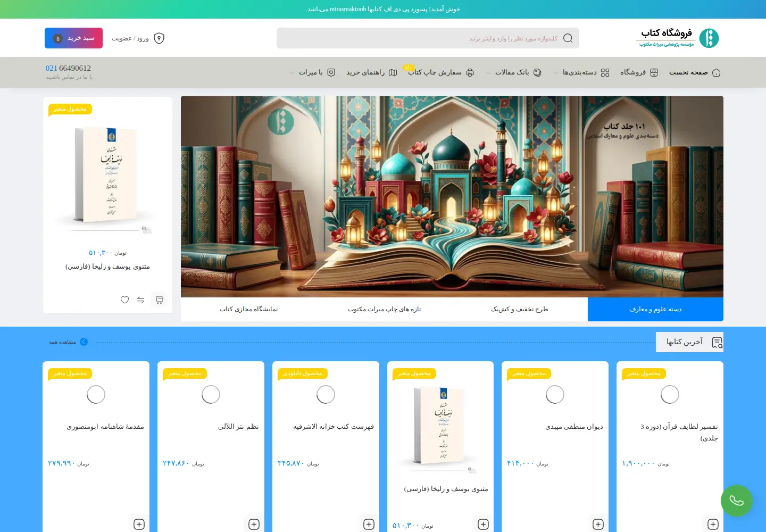The width and height of the screenshot is (766, 532).
Task: Open تفسیر لطایف قرآن book title
Action: 679,433
